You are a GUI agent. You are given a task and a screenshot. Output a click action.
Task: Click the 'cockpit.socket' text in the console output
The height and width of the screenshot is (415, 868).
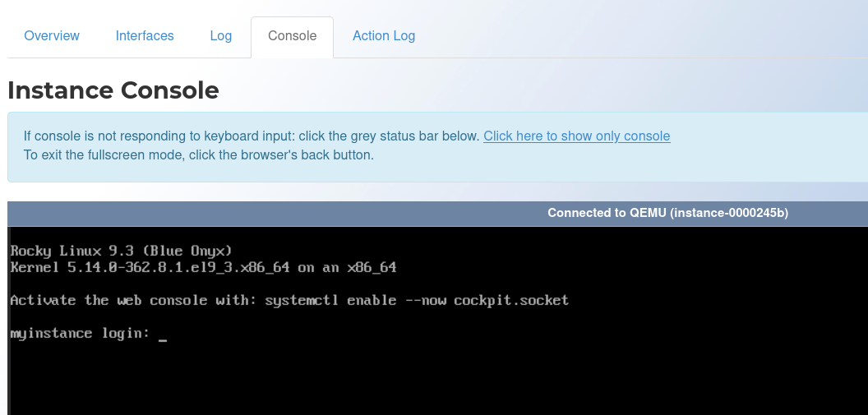[x=511, y=301]
